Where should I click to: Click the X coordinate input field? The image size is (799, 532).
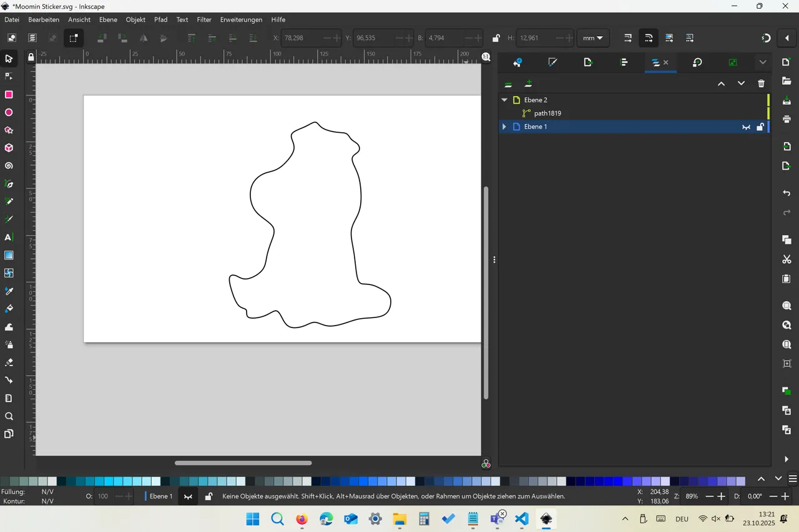pos(302,38)
